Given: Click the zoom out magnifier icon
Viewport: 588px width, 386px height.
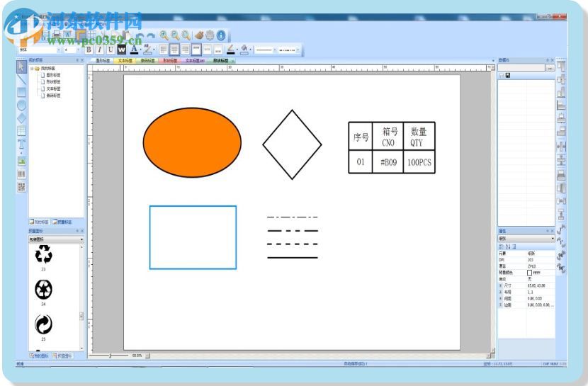Looking at the screenshot, I should [x=175, y=35].
